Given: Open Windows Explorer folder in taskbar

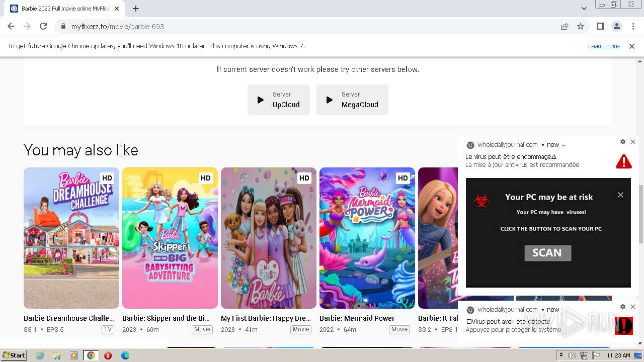Looking at the screenshot, I should pos(57,355).
